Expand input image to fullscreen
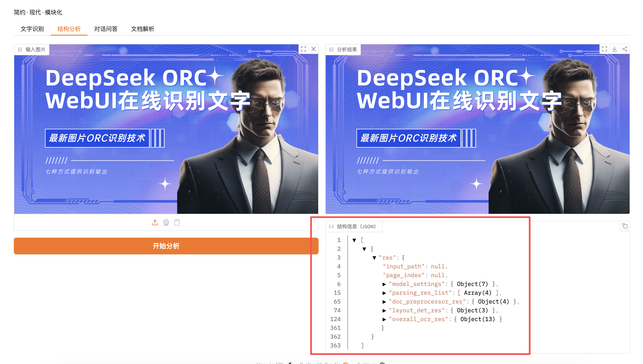The height and width of the screenshot is (364, 643). [x=303, y=49]
